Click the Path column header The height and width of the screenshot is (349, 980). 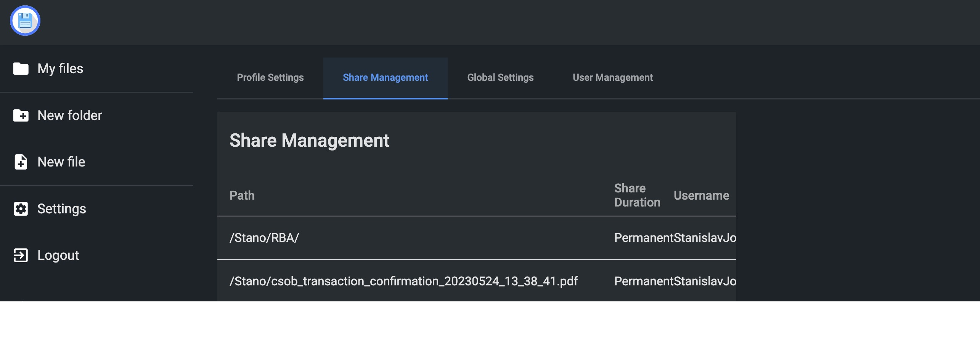tap(242, 195)
